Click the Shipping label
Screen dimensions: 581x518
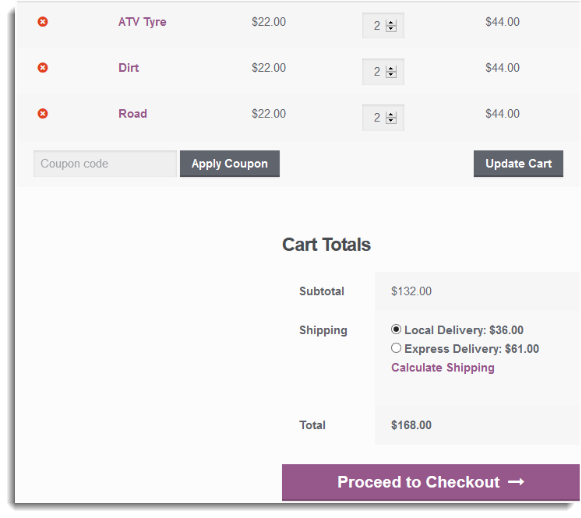tap(323, 330)
